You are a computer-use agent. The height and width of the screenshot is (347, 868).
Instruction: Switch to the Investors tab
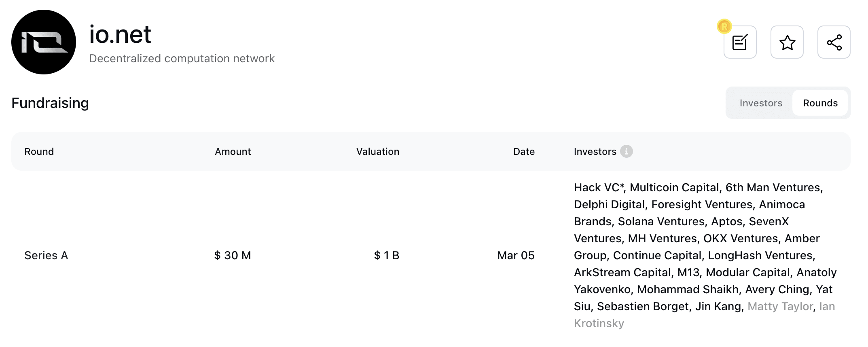coord(760,103)
